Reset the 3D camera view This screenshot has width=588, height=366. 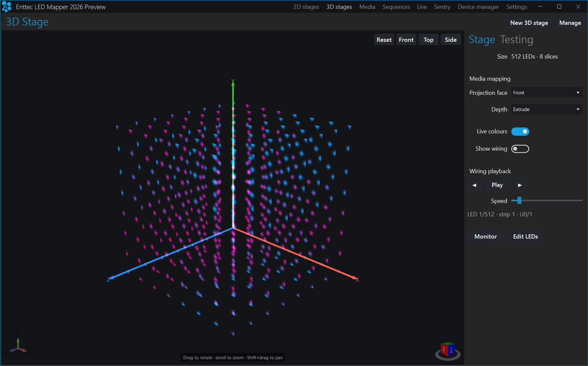(x=384, y=40)
